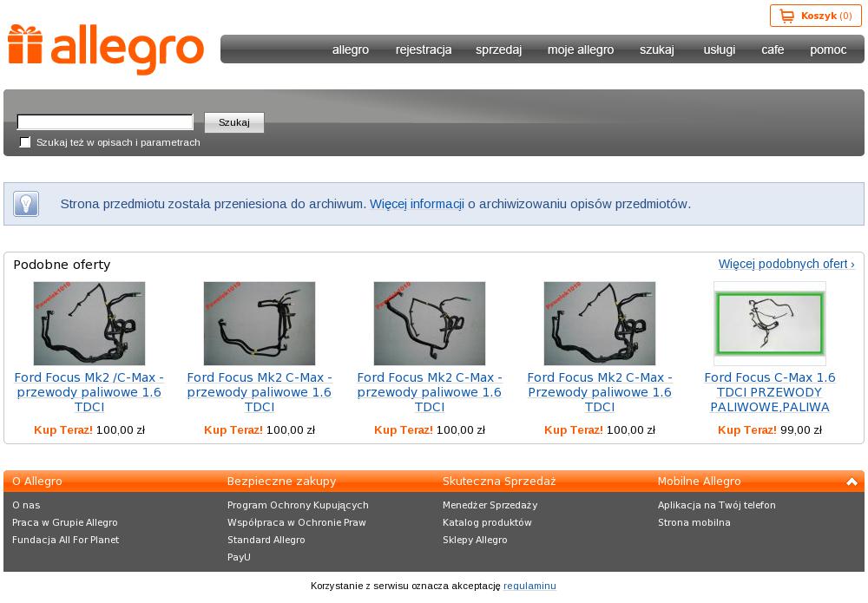Open the green-framed fuel lines thumbnail
The height and width of the screenshot is (603, 868).
tap(769, 324)
